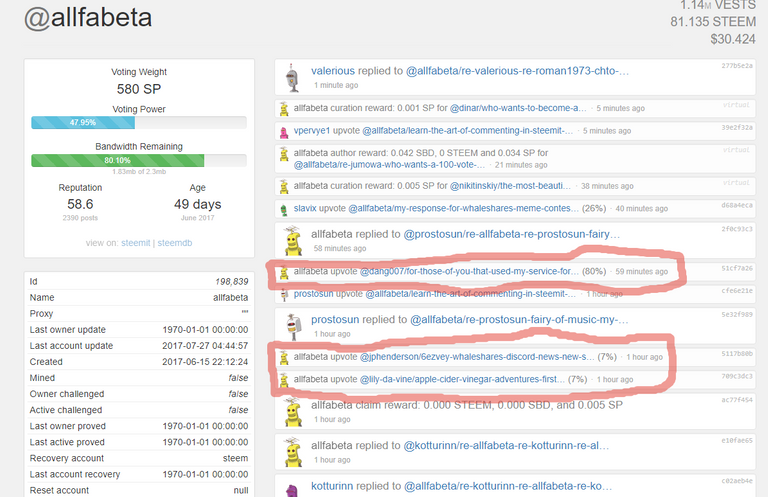Click the Name value allfabeta

tap(231, 298)
